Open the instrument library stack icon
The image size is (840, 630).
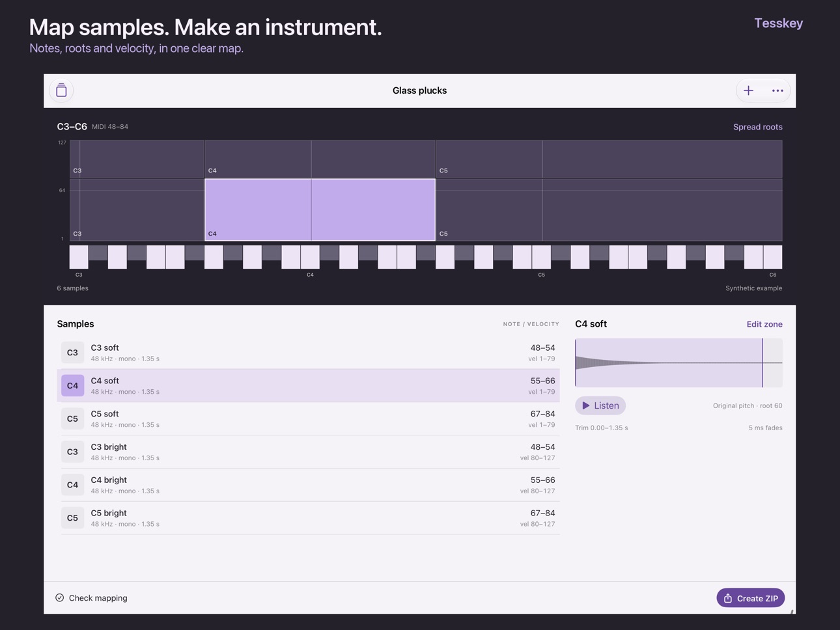click(x=61, y=90)
